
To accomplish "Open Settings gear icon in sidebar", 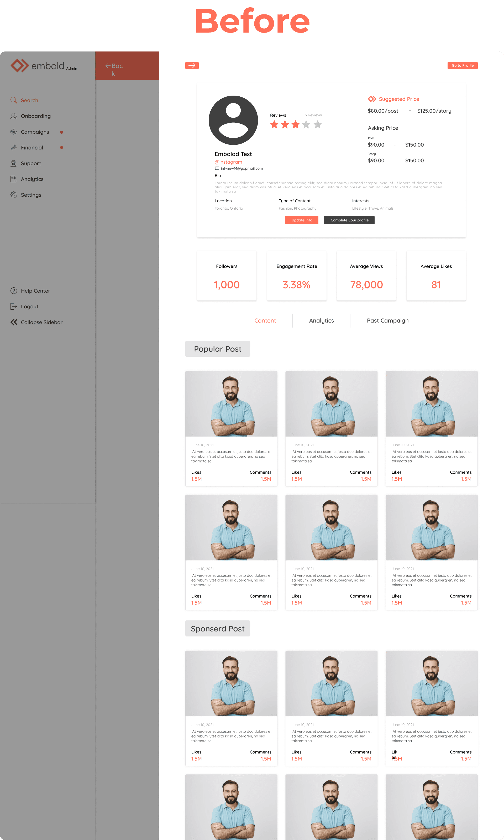I will pyautogui.click(x=14, y=195).
